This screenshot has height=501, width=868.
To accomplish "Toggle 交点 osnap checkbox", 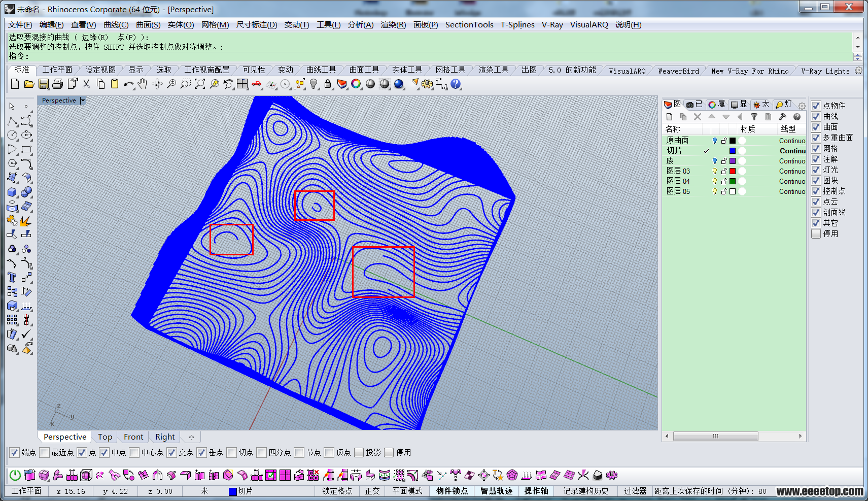I will [x=171, y=452].
